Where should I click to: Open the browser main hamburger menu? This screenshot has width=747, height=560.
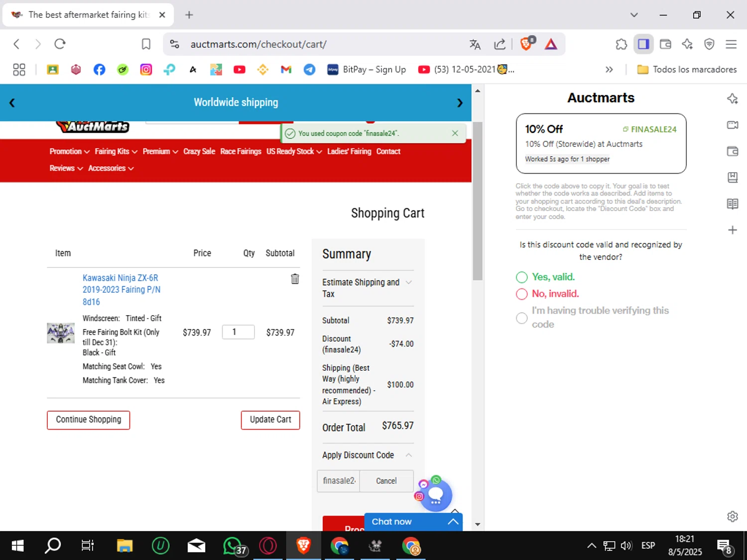point(731,44)
